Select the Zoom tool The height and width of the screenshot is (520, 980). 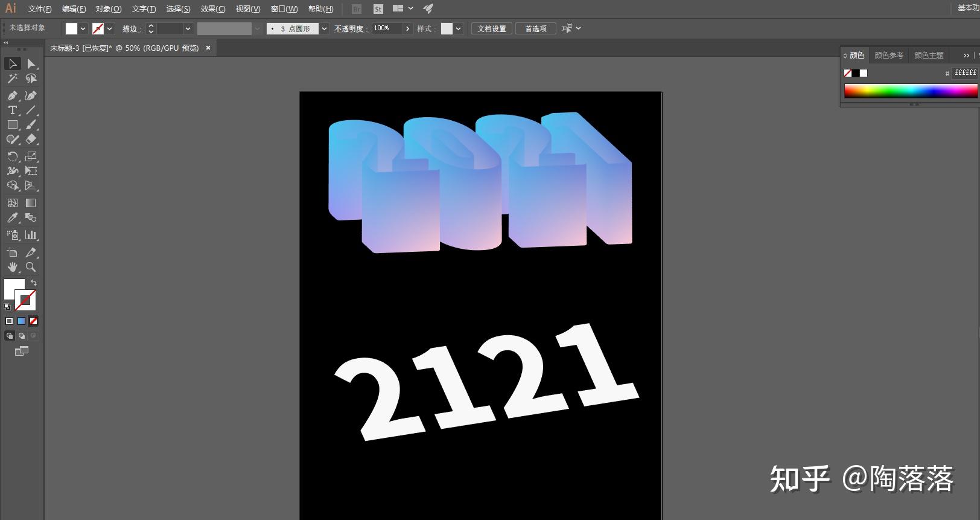point(31,267)
